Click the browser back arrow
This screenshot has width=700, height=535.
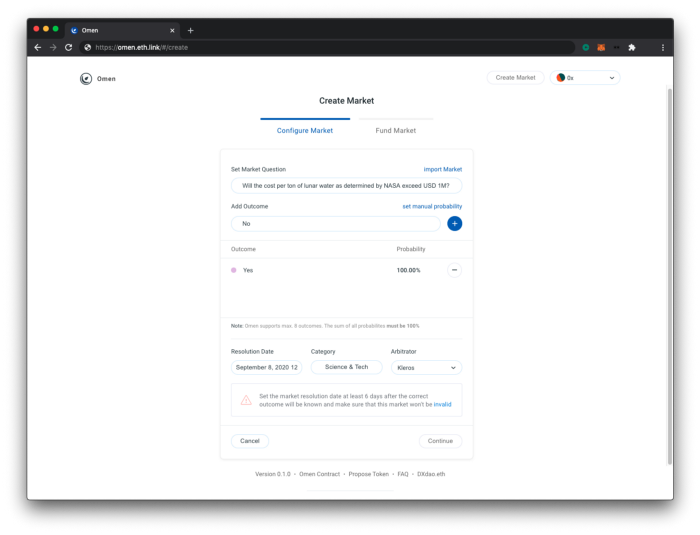pos(38,47)
